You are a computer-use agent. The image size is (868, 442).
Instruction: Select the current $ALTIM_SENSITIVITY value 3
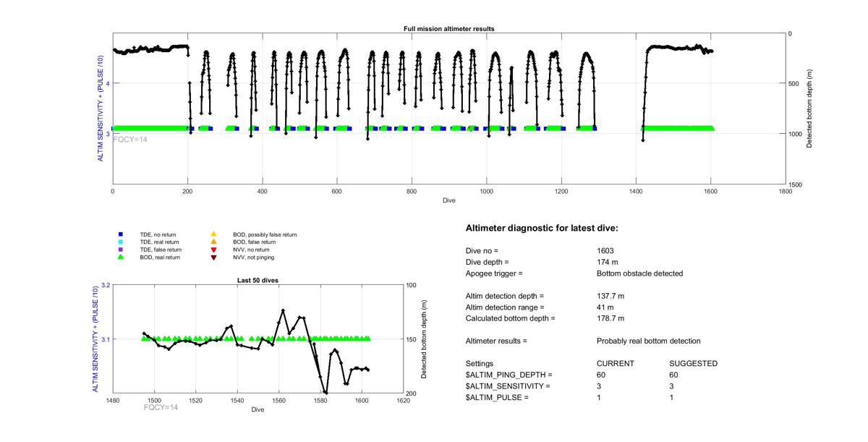point(599,386)
